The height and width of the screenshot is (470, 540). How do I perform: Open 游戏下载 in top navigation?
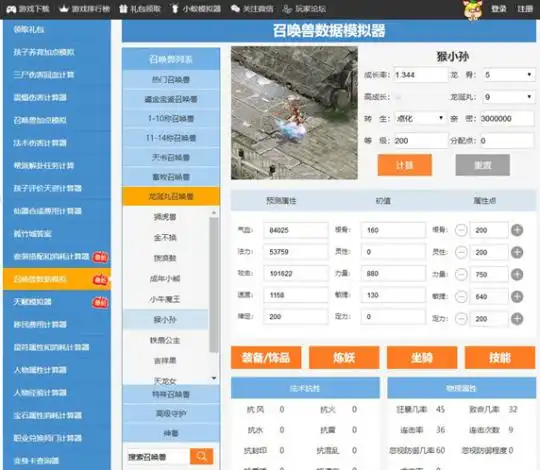tap(34, 9)
